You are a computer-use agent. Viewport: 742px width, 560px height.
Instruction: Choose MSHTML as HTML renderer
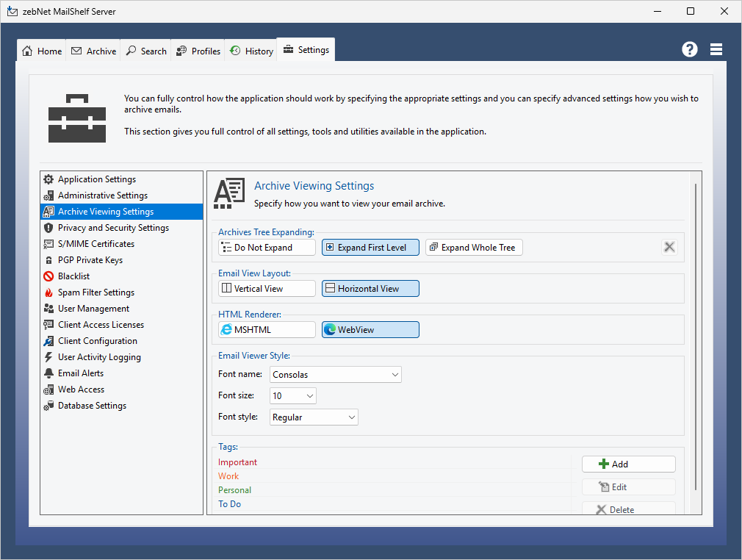267,330
